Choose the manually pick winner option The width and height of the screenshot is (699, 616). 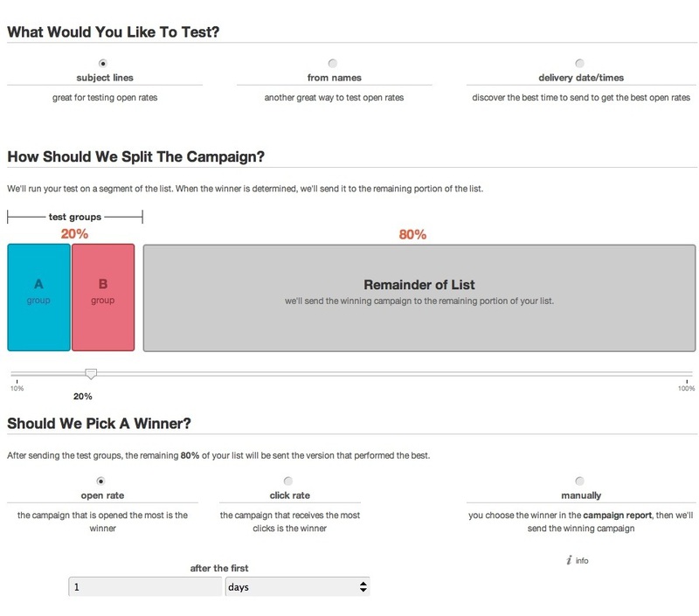click(x=578, y=480)
